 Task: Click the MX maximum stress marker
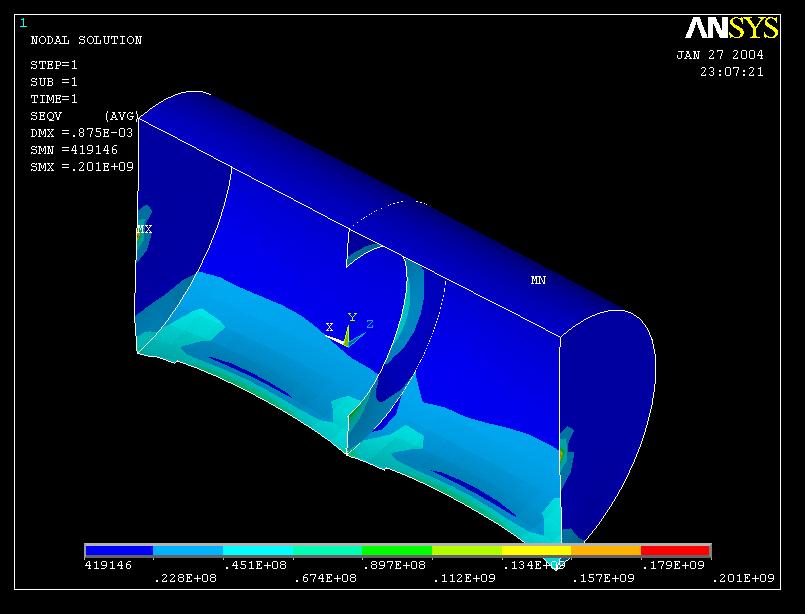tap(144, 229)
